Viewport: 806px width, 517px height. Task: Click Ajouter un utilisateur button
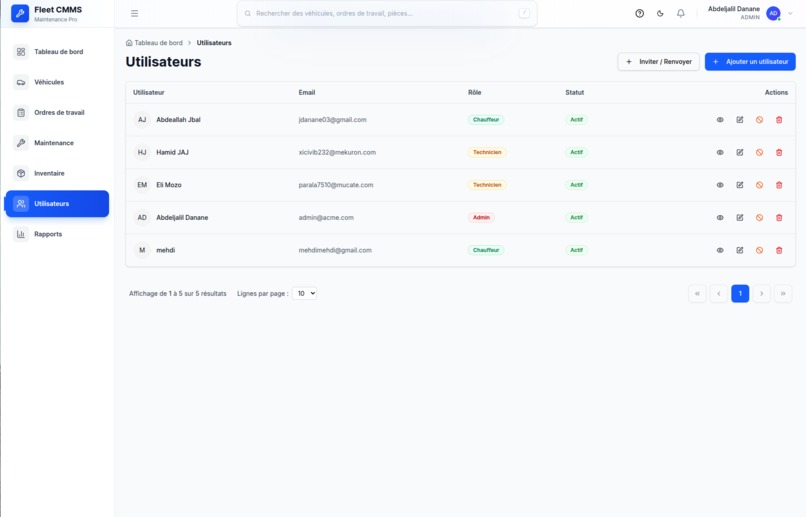coord(750,62)
